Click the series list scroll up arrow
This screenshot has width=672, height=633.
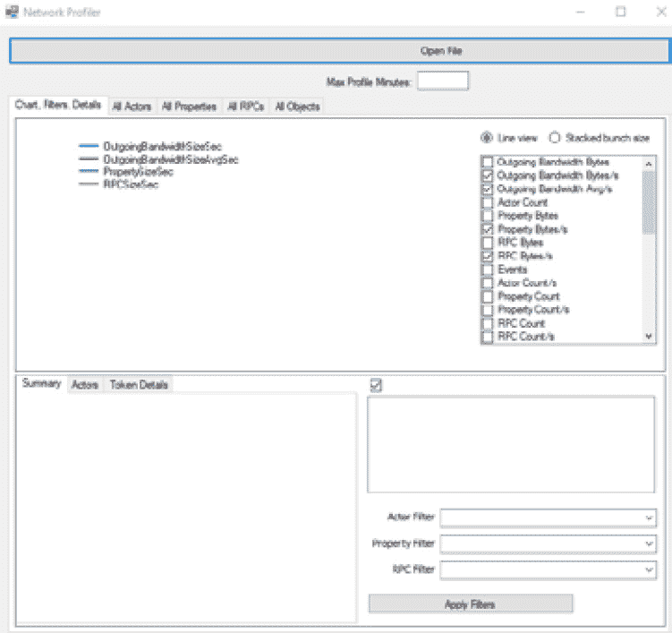point(649,163)
